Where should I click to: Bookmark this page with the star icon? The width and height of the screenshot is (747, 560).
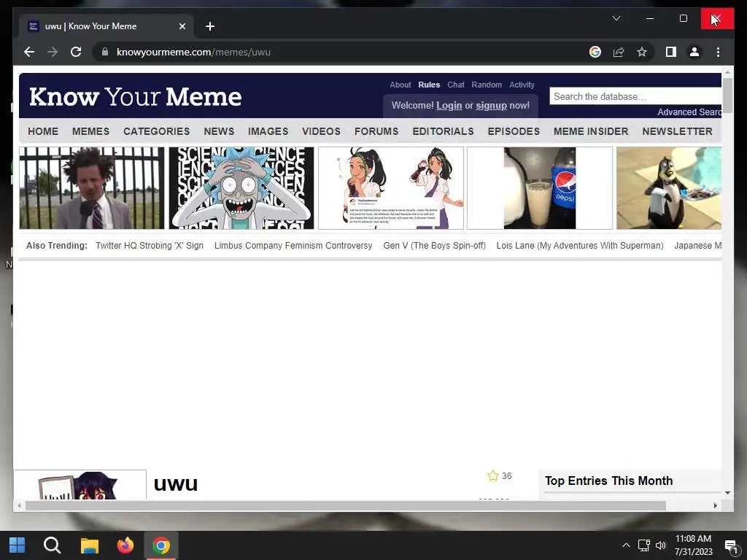tap(642, 52)
